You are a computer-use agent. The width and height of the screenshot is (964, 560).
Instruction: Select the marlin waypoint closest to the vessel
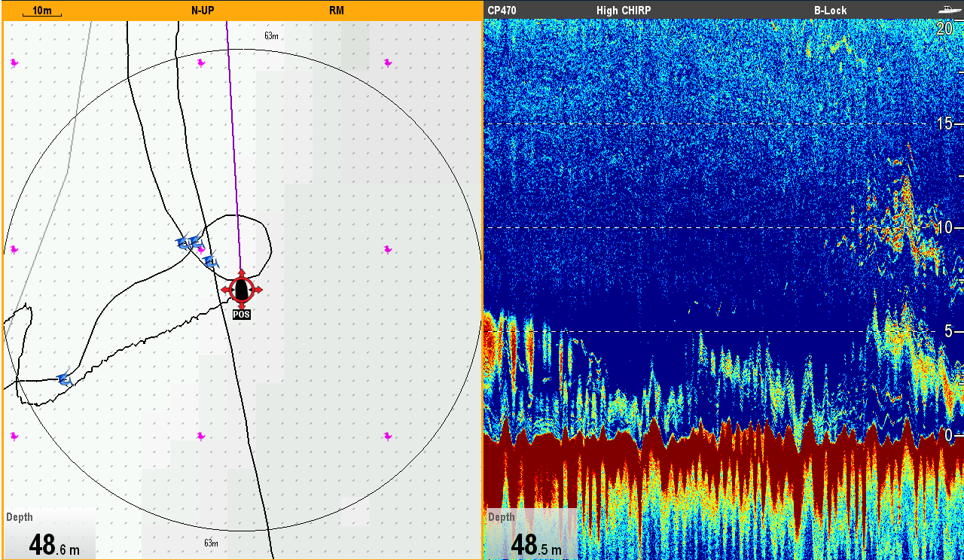pos(211,261)
